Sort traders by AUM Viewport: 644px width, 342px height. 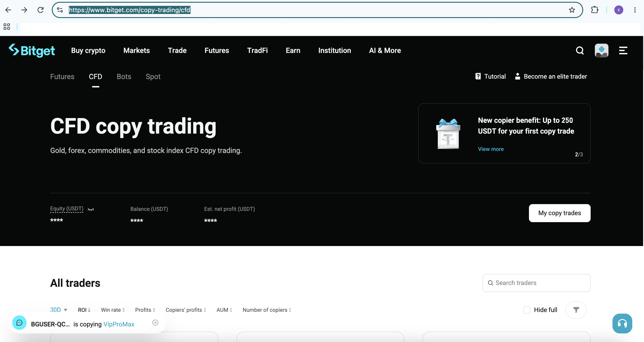[224, 310]
